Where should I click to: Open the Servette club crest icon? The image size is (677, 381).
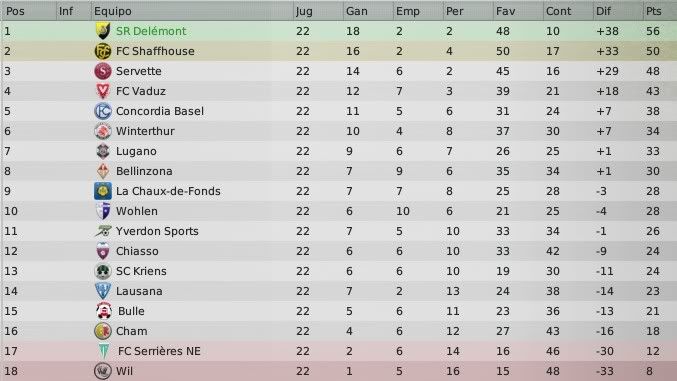[x=103, y=71]
